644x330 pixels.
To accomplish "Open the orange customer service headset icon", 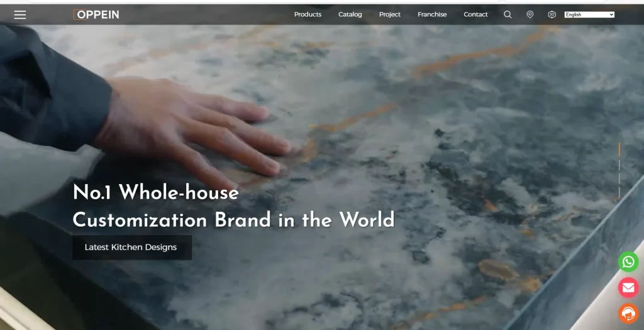I will point(628,314).
